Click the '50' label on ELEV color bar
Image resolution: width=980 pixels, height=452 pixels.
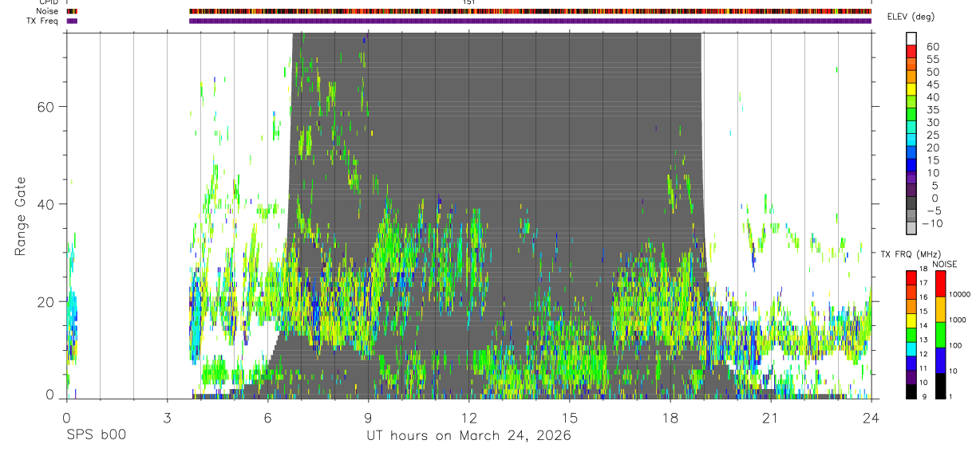(x=931, y=72)
